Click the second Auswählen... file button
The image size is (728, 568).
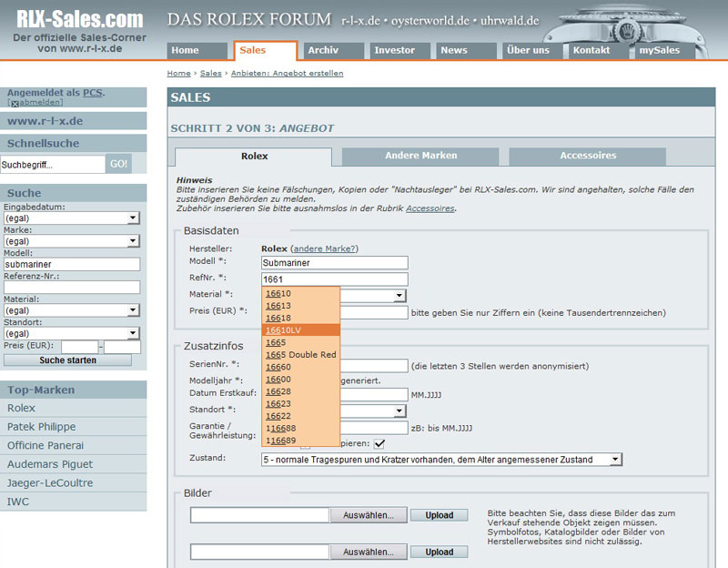coord(369,552)
